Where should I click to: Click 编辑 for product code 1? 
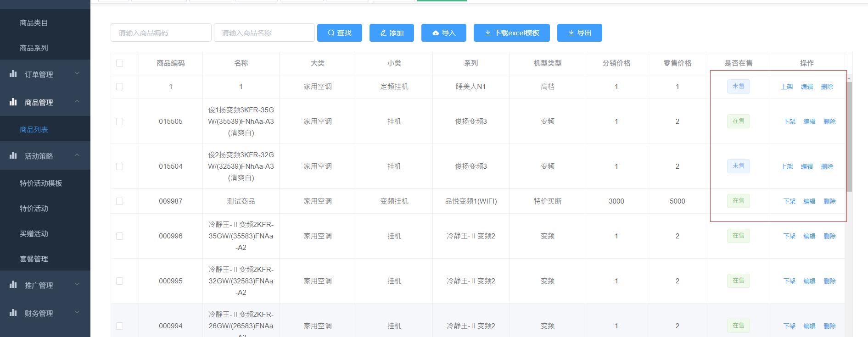pos(807,87)
